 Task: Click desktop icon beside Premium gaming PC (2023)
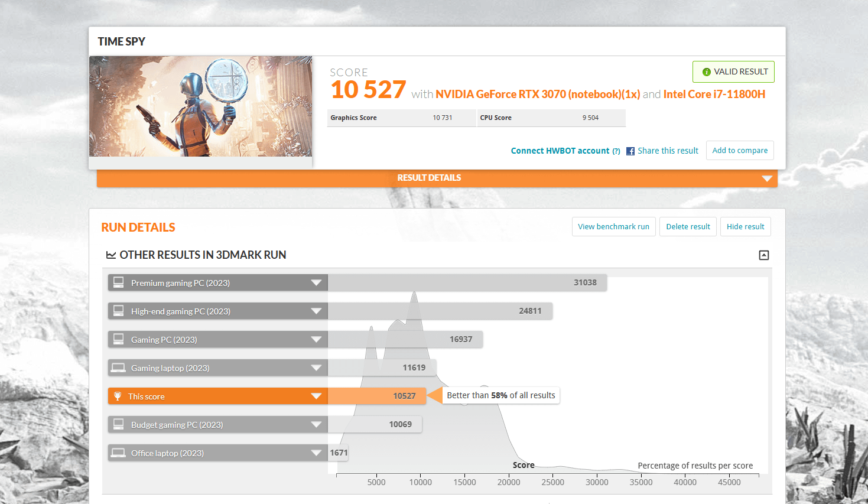tap(119, 282)
